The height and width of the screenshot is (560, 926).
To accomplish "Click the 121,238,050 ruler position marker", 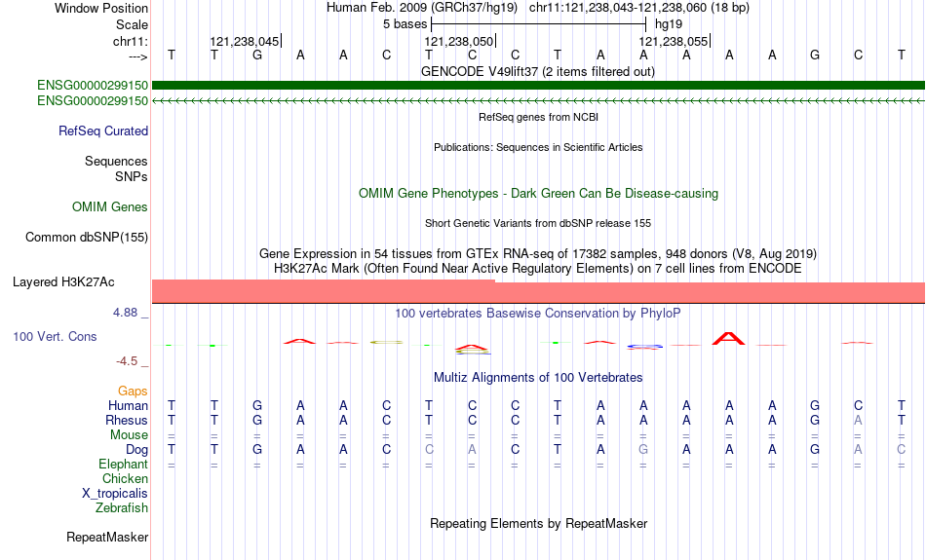I will point(460,41).
